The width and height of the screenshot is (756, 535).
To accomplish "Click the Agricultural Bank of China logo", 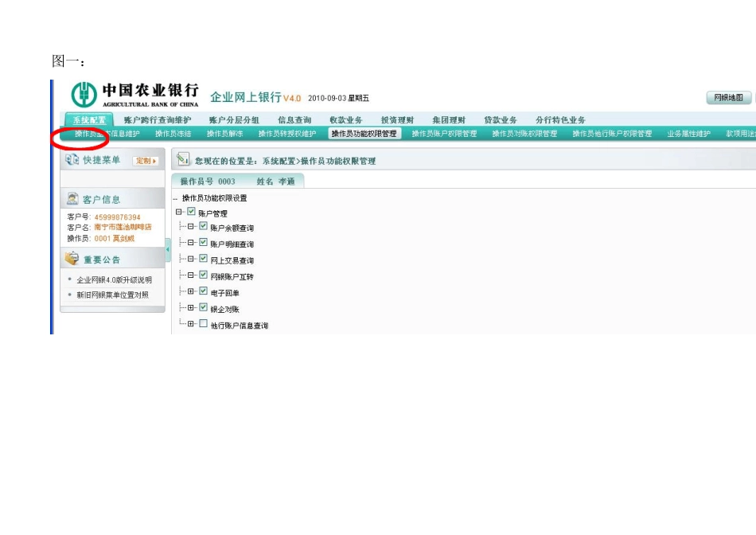I will [x=83, y=95].
